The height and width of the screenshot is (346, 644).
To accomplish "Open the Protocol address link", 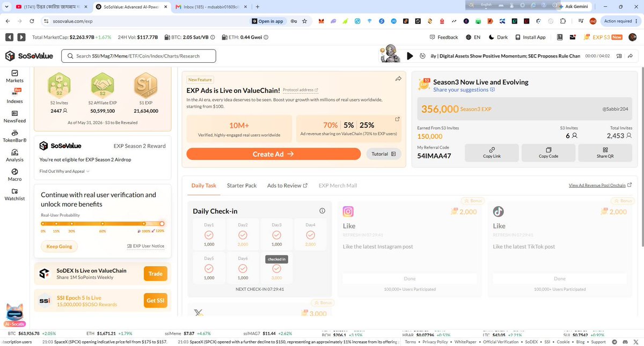I will pos(301,90).
